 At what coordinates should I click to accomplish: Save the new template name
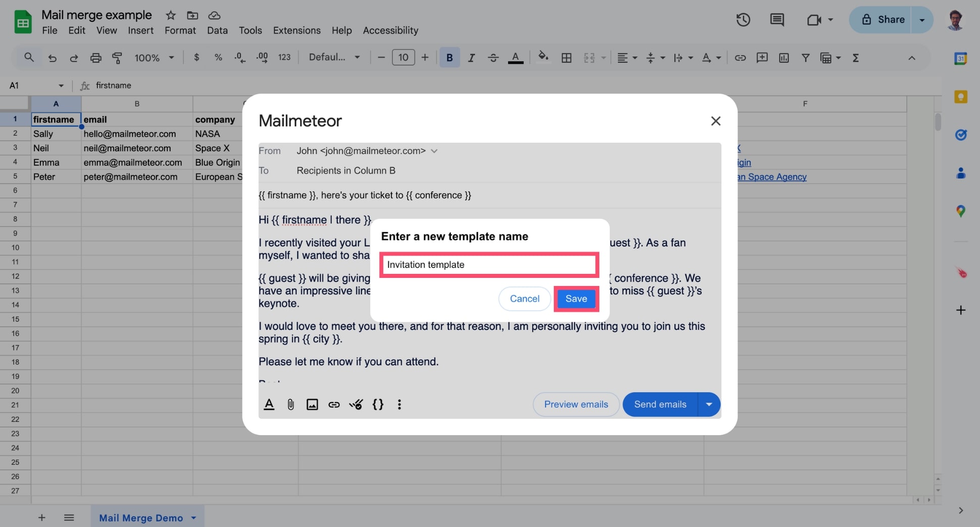tap(576, 299)
